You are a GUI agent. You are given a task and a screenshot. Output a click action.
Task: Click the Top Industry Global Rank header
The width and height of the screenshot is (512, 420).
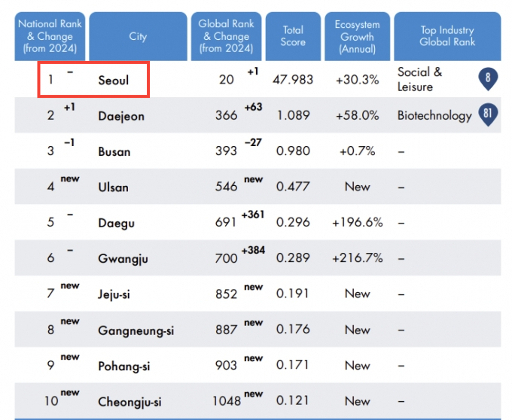447,36
